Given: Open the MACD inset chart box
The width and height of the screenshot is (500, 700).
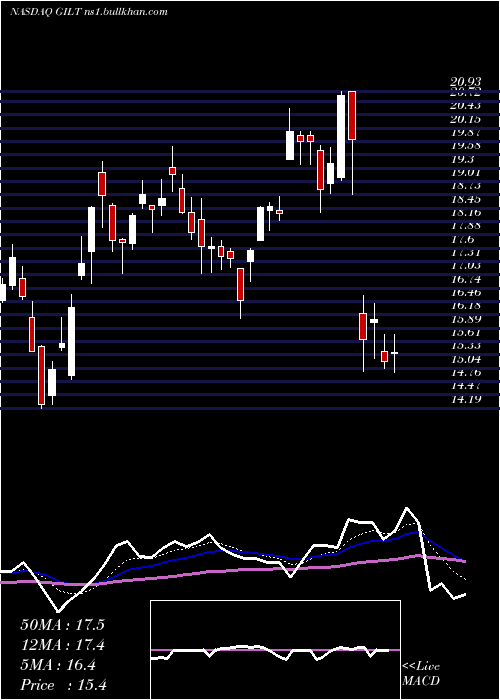Looking at the screenshot, I should click(x=275, y=650).
